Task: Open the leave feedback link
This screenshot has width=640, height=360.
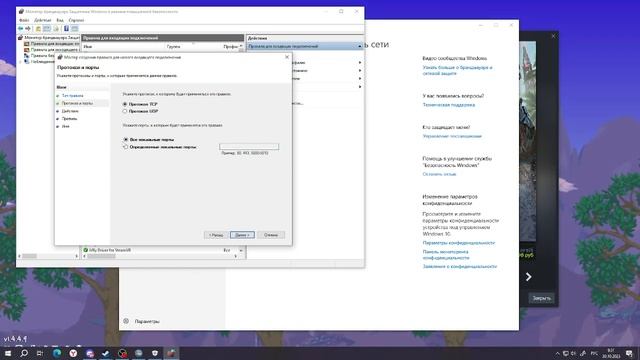Action: (x=439, y=174)
